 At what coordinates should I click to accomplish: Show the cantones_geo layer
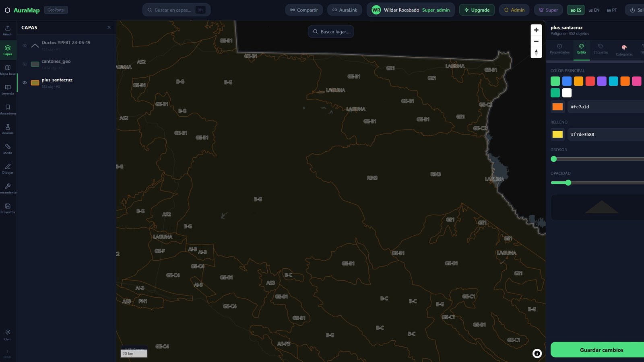click(25, 64)
